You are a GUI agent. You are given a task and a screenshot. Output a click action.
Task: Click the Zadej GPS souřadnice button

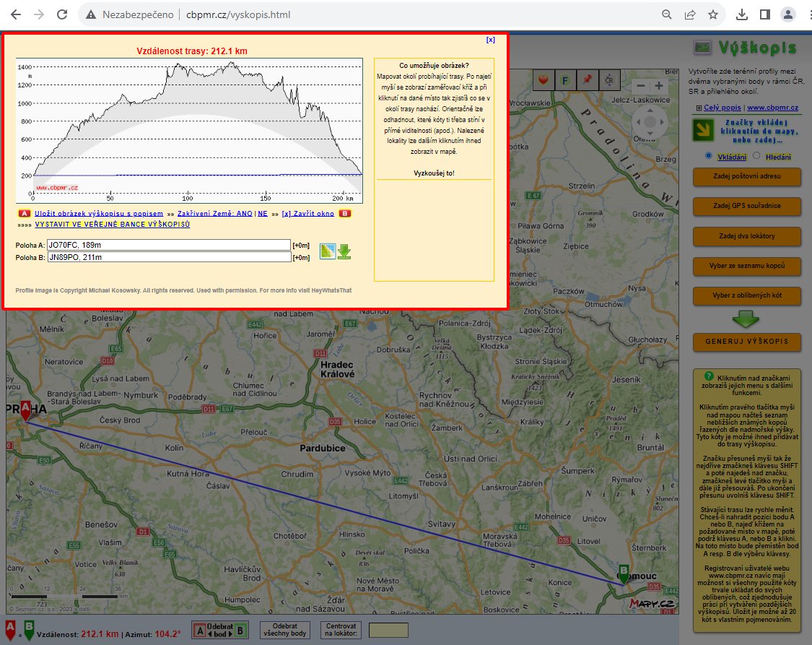point(747,206)
